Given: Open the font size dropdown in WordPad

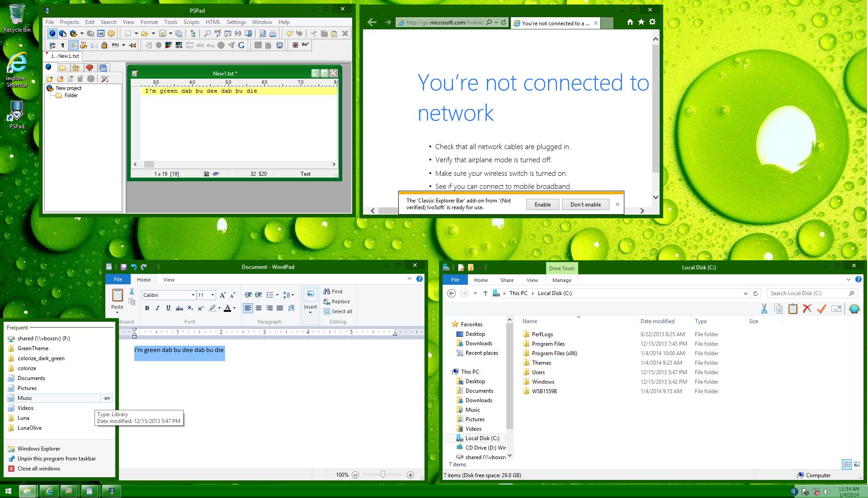Looking at the screenshot, I should coord(212,295).
